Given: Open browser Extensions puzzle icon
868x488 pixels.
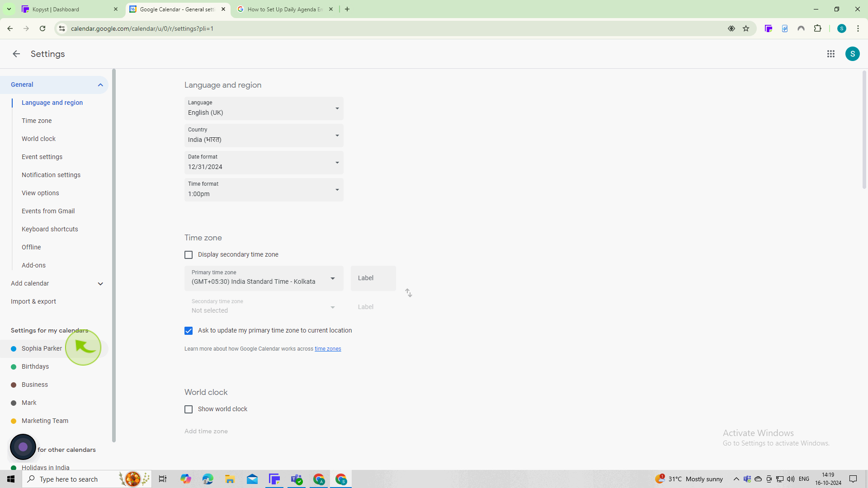Looking at the screenshot, I should (x=817, y=28).
